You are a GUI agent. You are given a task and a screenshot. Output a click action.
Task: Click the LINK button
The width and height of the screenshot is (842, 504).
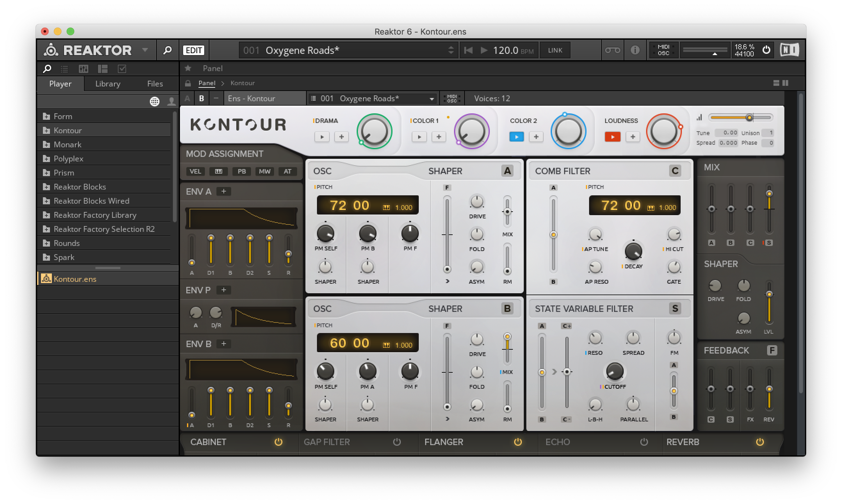point(555,50)
